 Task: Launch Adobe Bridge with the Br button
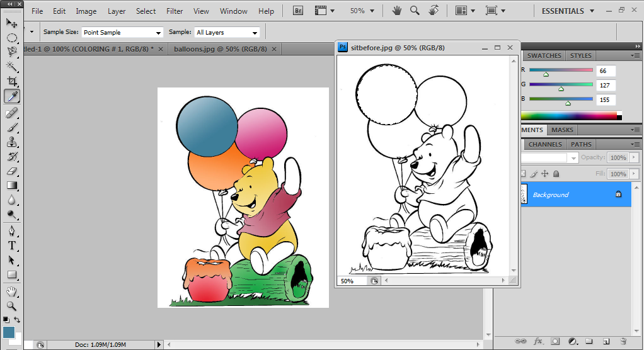[x=298, y=11]
